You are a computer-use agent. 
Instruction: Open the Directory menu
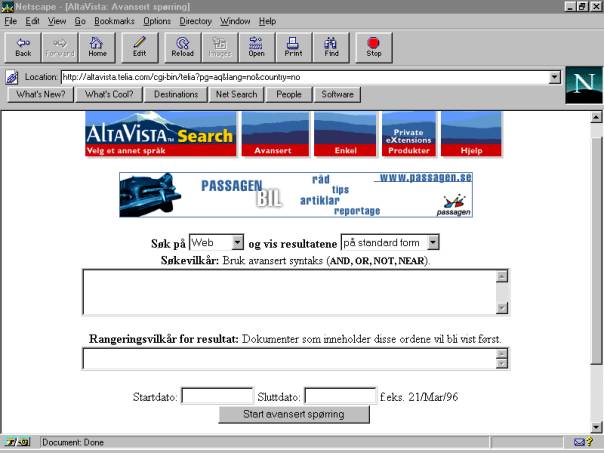(195, 21)
